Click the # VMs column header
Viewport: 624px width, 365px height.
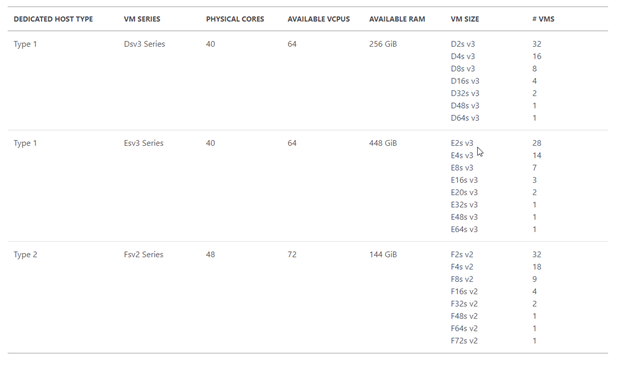543,19
